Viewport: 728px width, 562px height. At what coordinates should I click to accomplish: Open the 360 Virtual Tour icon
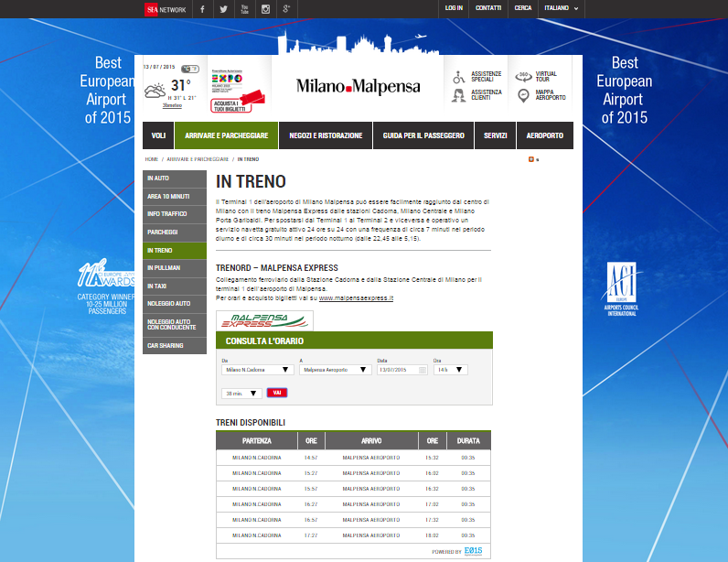click(x=524, y=76)
